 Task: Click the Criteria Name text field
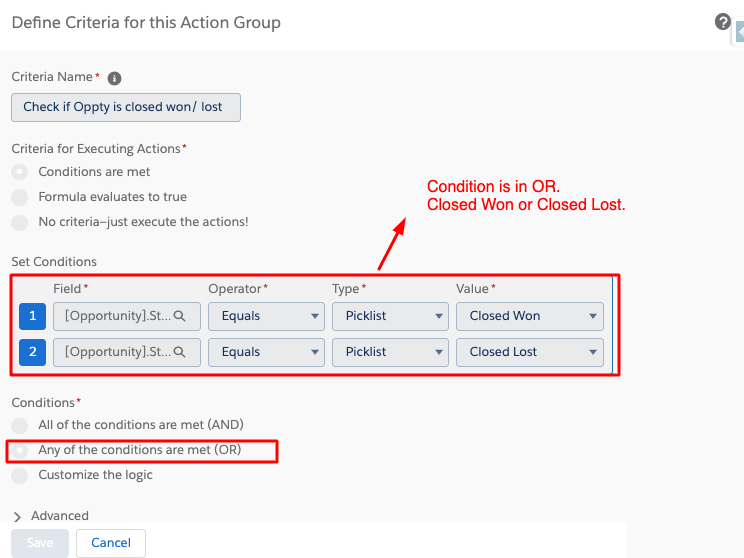point(126,107)
